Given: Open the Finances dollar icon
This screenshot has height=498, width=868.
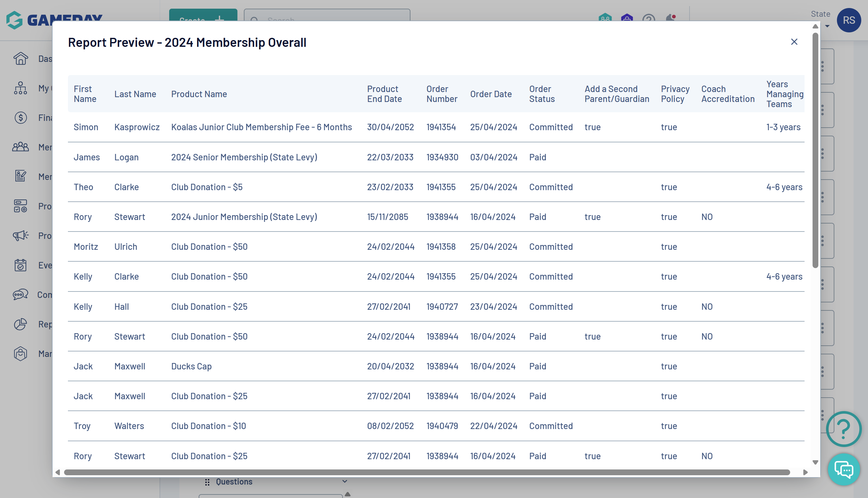Looking at the screenshot, I should [x=21, y=118].
